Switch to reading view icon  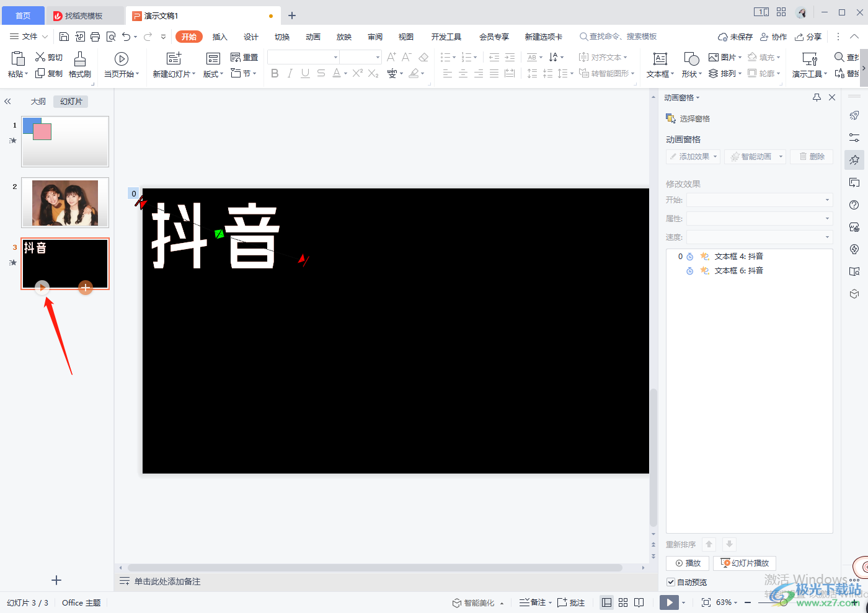click(639, 602)
